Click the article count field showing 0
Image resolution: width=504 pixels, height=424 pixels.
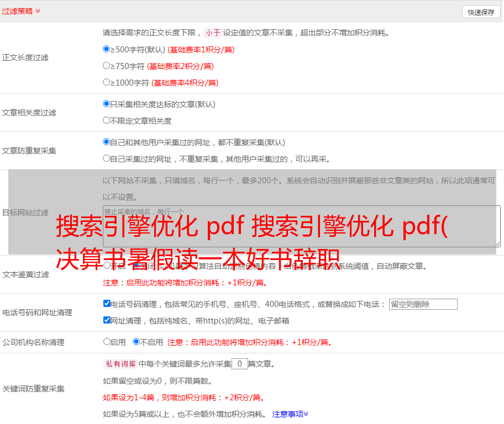pos(239,364)
